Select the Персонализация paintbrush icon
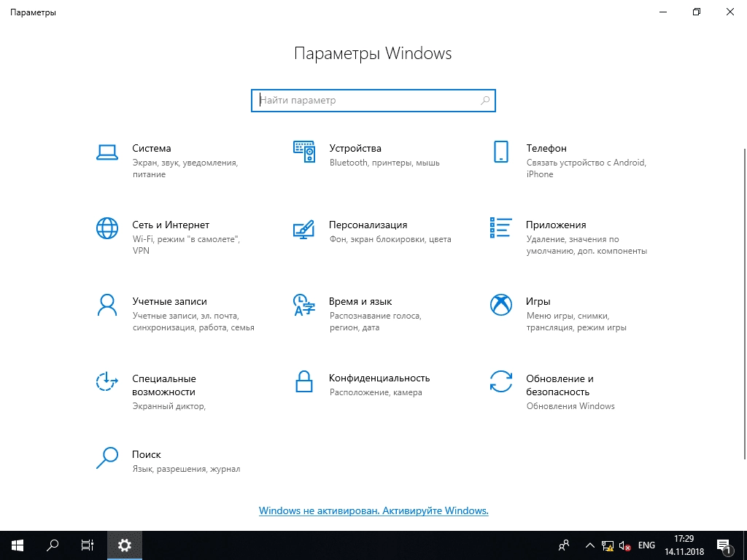Screen dimensions: 747x560 (x=304, y=229)
